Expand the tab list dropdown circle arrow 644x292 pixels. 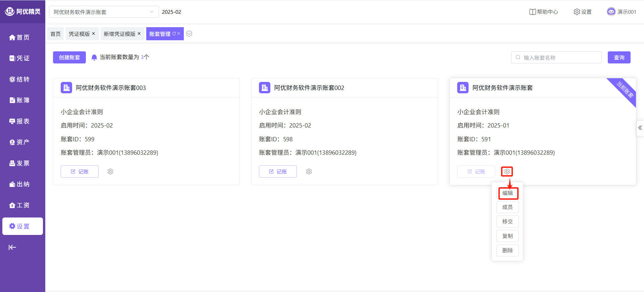189,34
